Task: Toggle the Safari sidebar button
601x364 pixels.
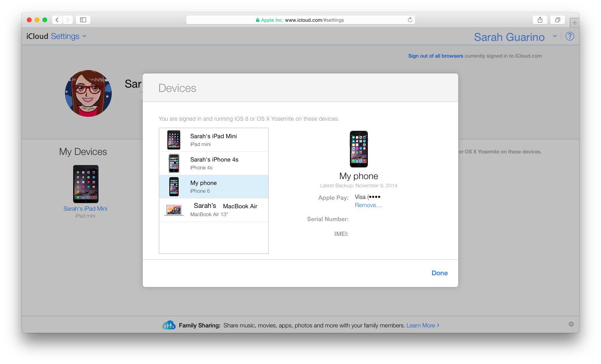Action: pyautogui.click(x=83, y=20)
